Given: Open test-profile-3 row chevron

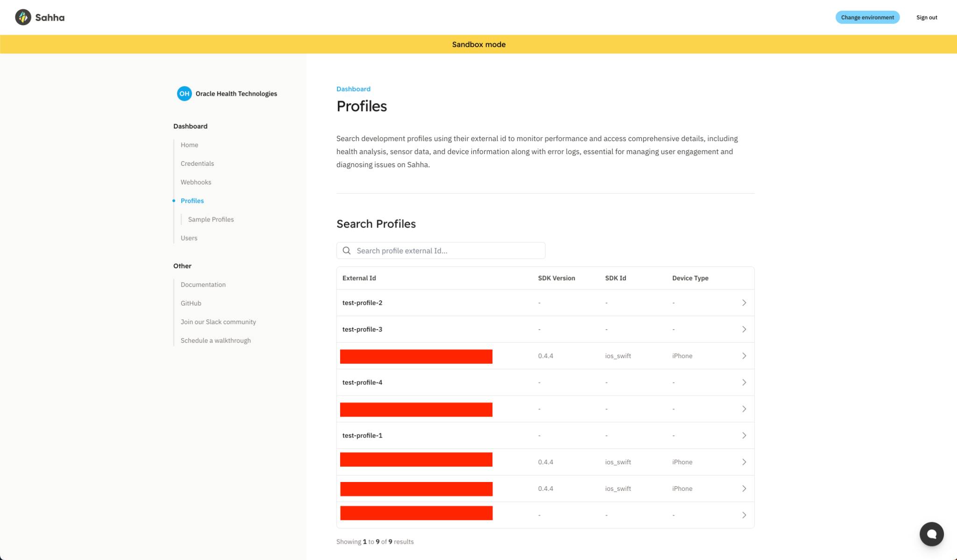Looking at the screenshot, I should [x=744, y=329].
